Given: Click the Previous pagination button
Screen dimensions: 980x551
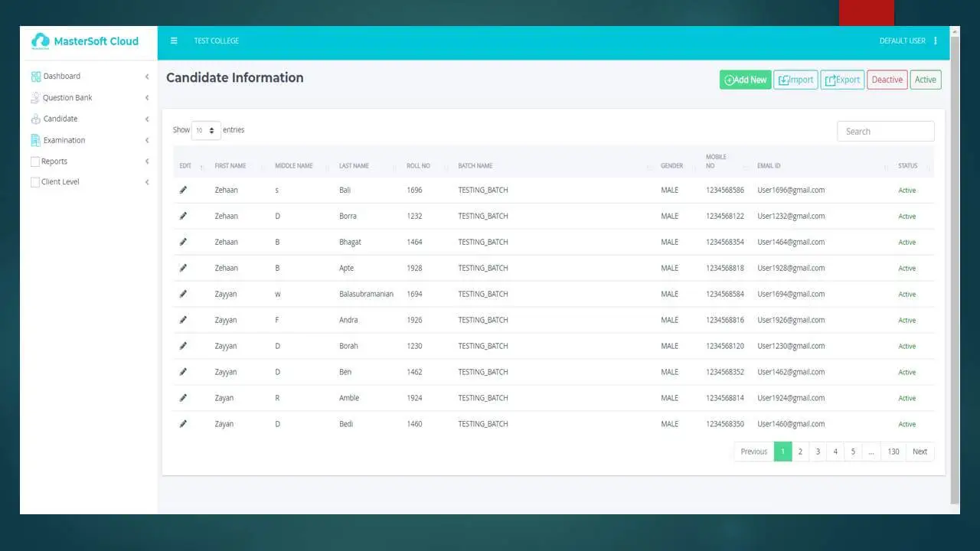Looking at the screenshot, I should (754, 452).
